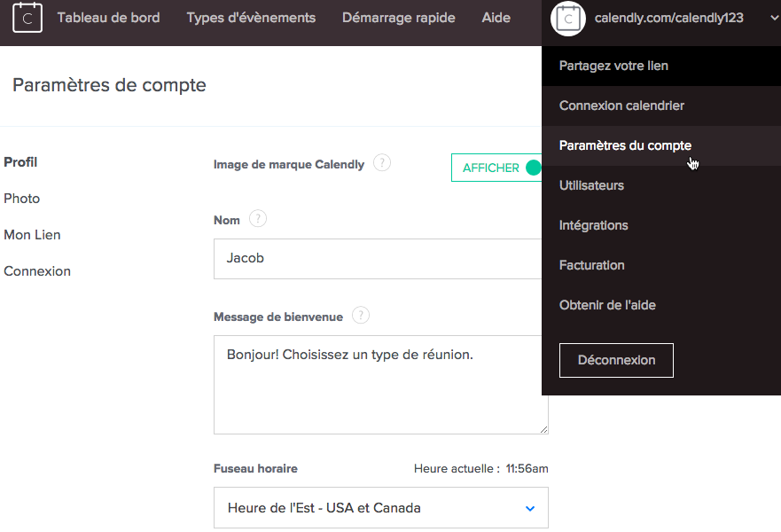Toggle the AFFICHER branding switch
The width and height of the screenshot is (781, 532).
(496, 168)
